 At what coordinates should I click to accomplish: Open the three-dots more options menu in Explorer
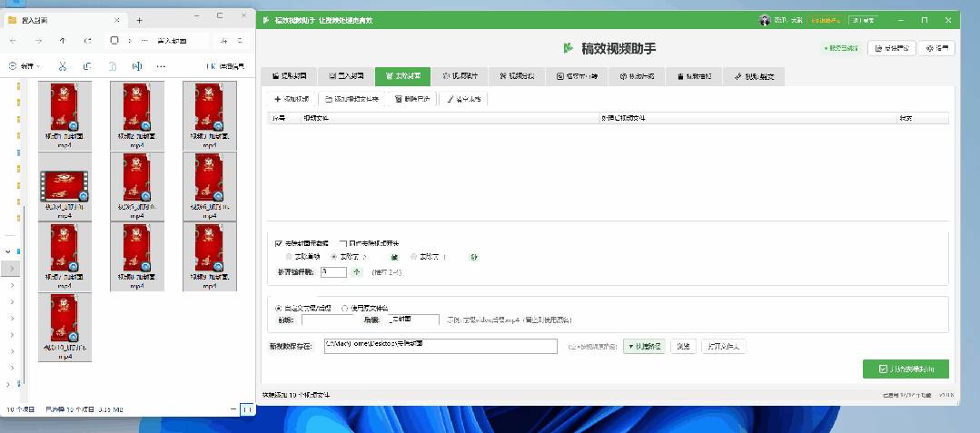coord(161,65)
